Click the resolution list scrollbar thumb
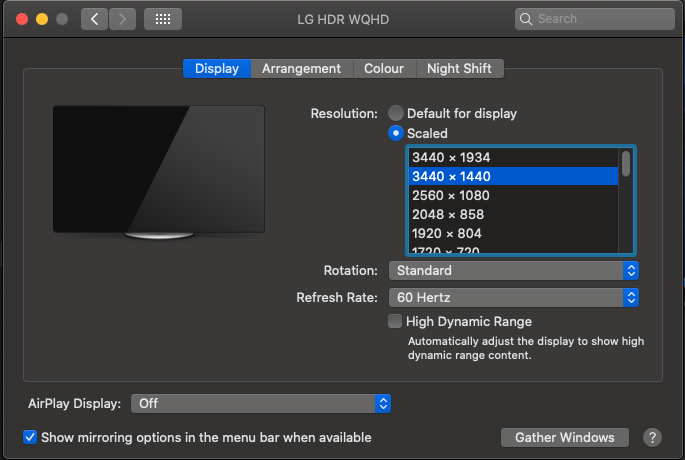The height and width of the screenshot is (460, 685). tap(626, 163)
